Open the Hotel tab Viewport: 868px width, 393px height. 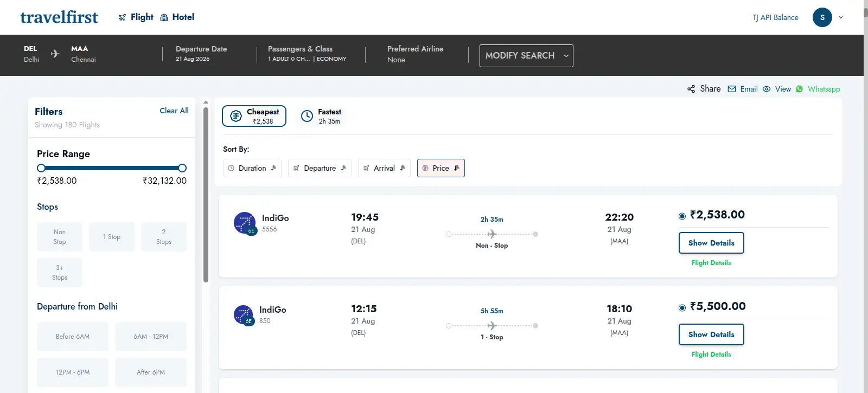(x=177, y=17)
